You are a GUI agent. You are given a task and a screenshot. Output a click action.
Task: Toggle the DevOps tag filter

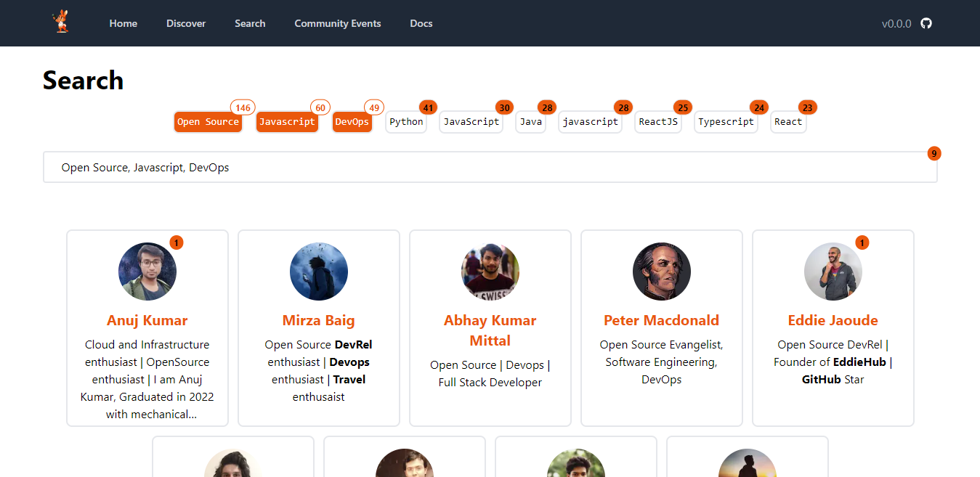(x=352, y=122)
